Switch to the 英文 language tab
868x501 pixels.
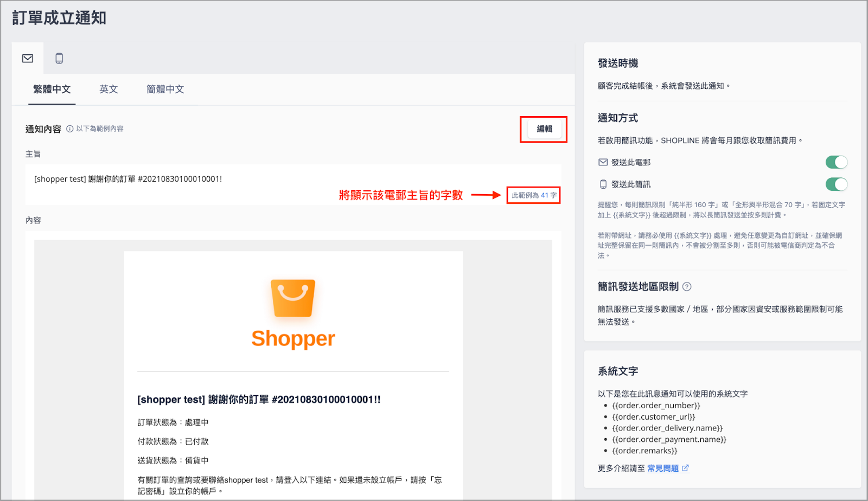tap(108, 89)
